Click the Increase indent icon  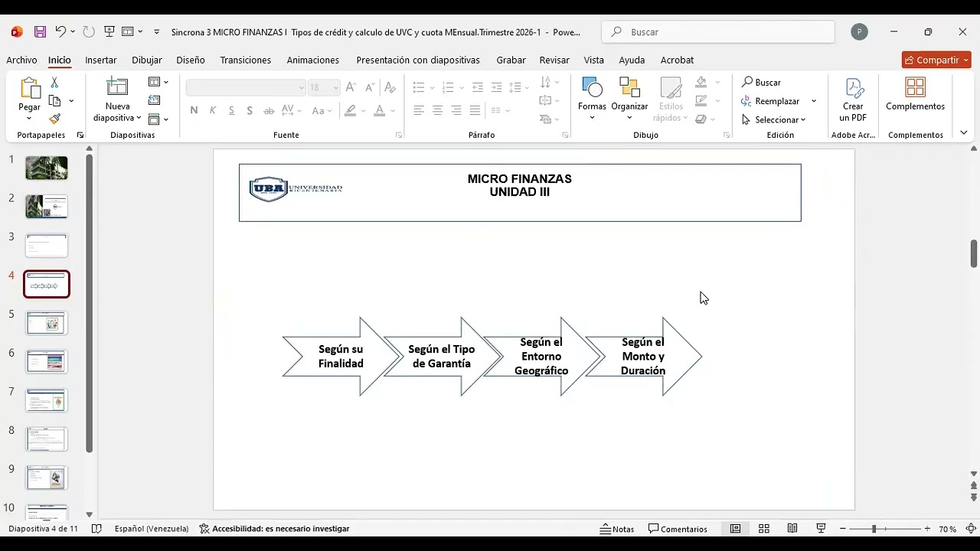[x=496, y=88]
